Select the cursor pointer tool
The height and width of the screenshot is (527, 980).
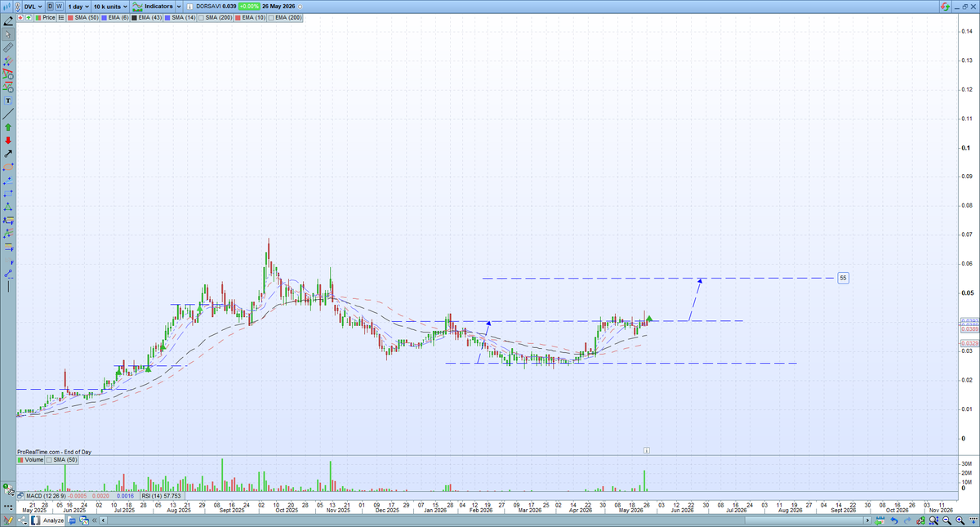(8, 33)
